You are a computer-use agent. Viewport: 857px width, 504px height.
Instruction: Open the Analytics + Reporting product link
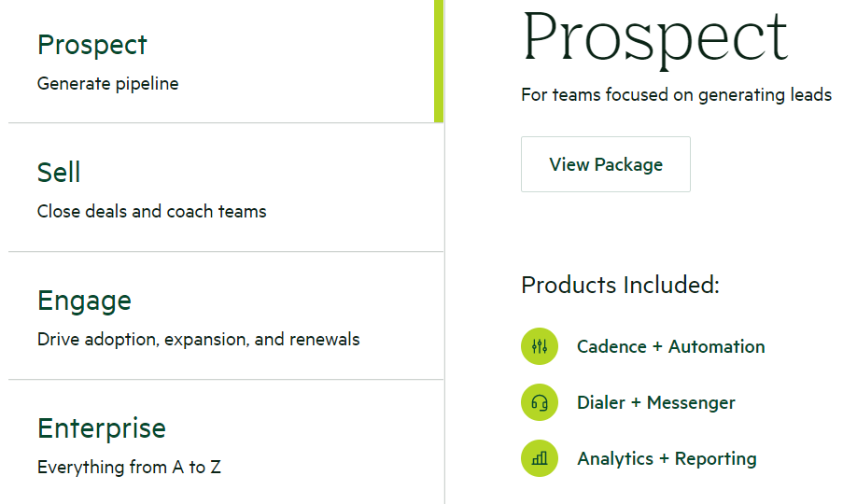point(667,458)
